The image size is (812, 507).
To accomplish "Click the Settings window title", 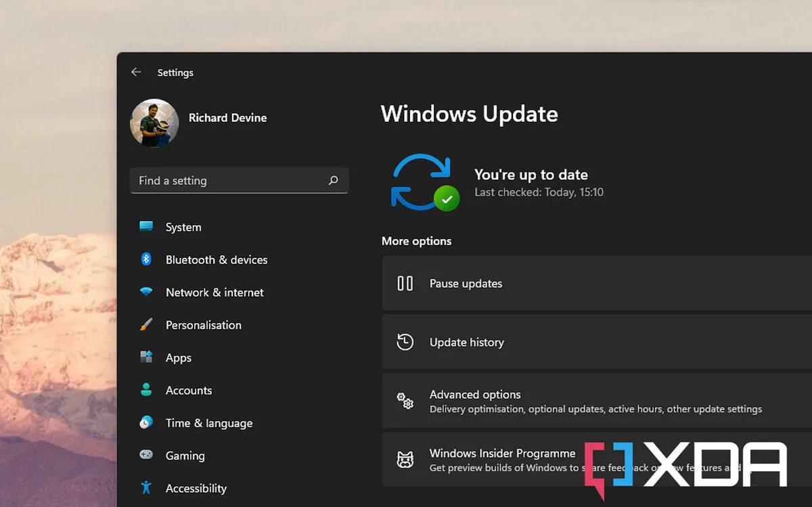I will click(175, 72).
